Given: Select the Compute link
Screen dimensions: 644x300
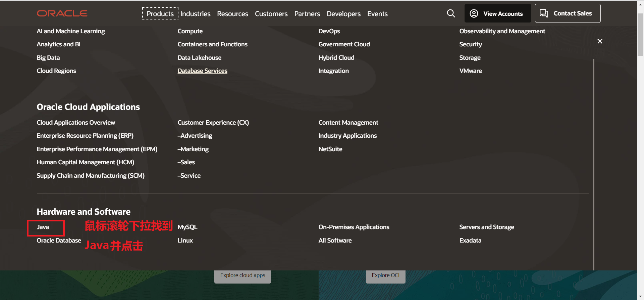Looking at the screenshot, I should tap(190, 31).
